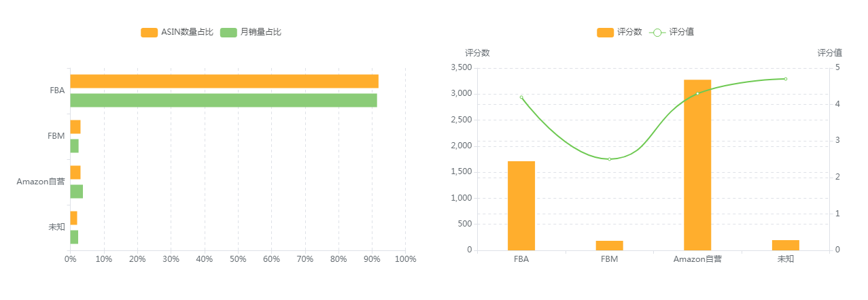Click the 评分值 line marker icon
This screenshot has height=300, width=868.
pos(657,33)
